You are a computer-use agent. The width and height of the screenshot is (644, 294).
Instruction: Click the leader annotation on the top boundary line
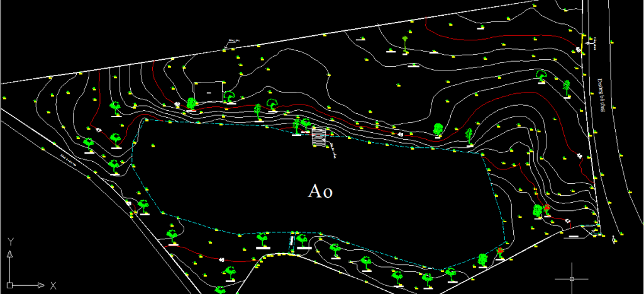(x=233, y=42)
